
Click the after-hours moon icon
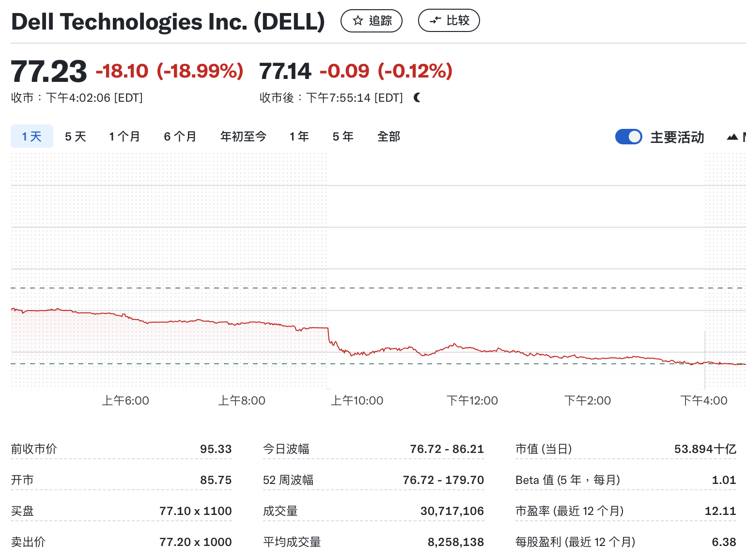click(417, 98)
